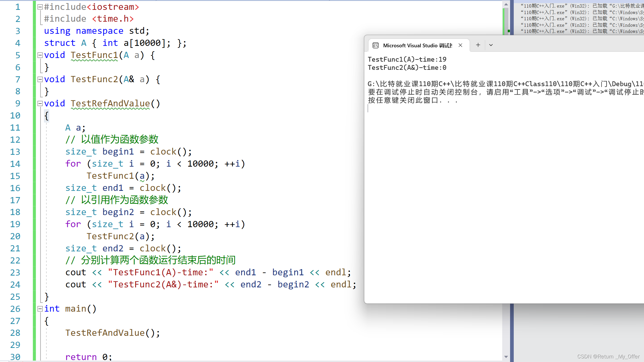Click the comment '// 以引用作为函数参数'
Image resolution: width=644 pixels, height=362 pixels.
[117, 200]
